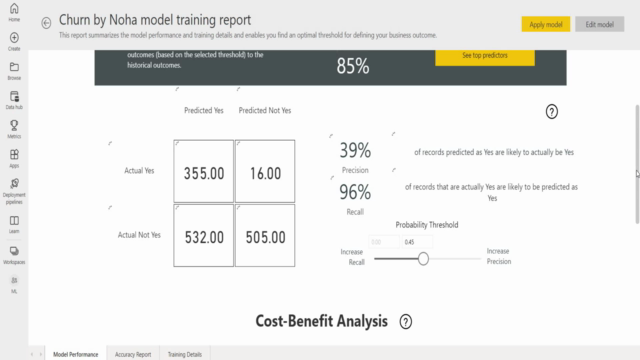
Task: Click the Probability Threshold slider handle
Action: coord(423,258)
